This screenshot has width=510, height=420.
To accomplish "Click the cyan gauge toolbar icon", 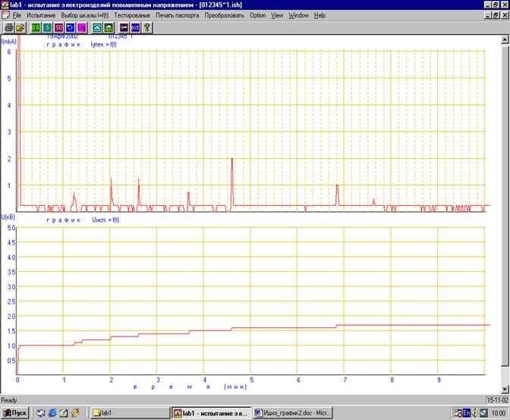I will (x=97, y=27).
